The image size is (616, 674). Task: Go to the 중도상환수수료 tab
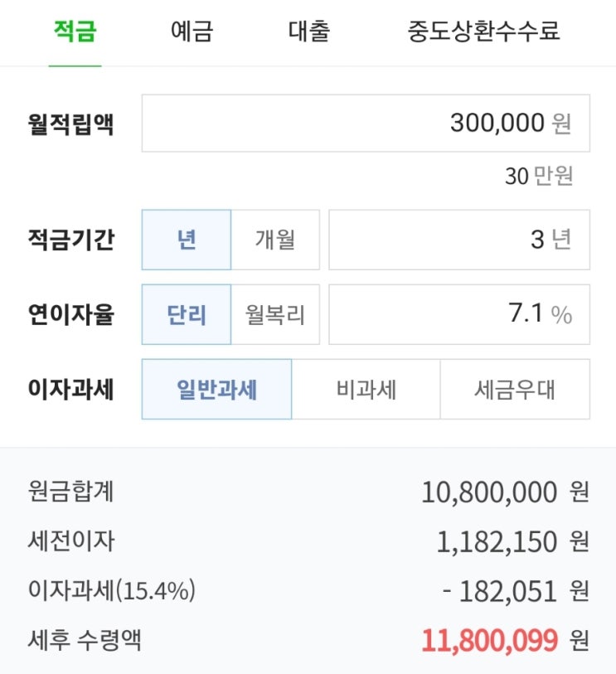point(483,32)
